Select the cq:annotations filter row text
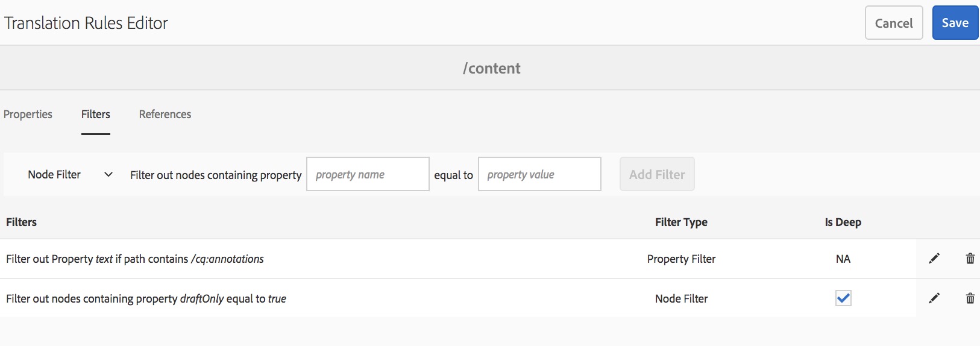This screenshot has width=980, height=346. coord(135,259)
